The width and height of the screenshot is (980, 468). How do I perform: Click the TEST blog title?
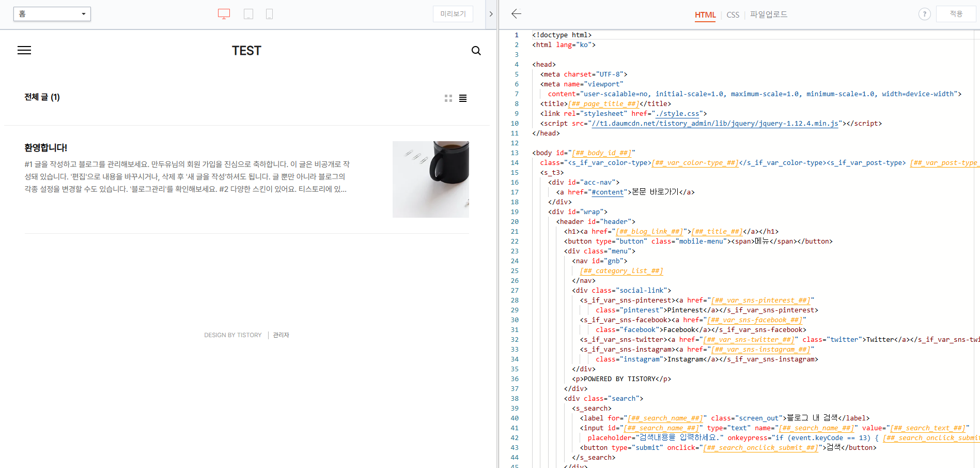(x=246, y=51)
